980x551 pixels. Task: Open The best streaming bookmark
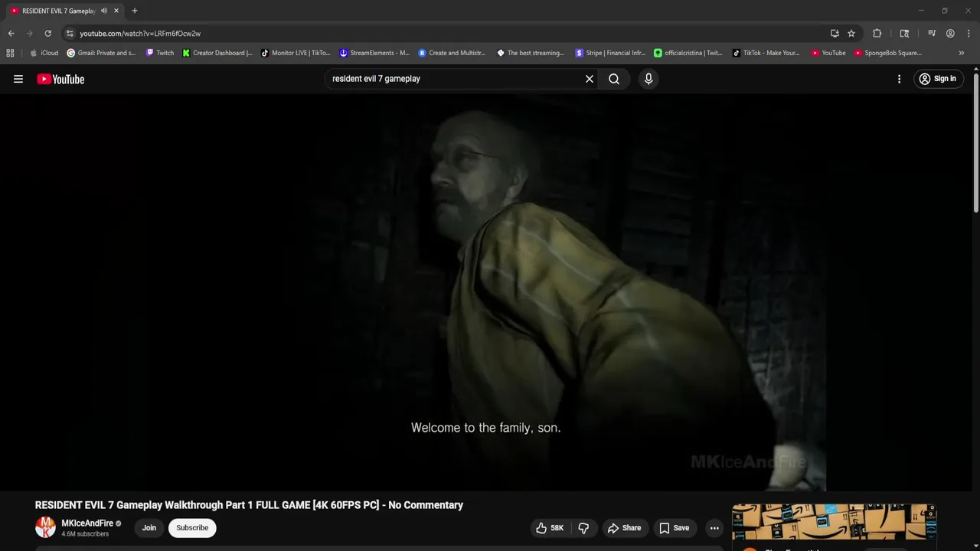pos(531,53)
